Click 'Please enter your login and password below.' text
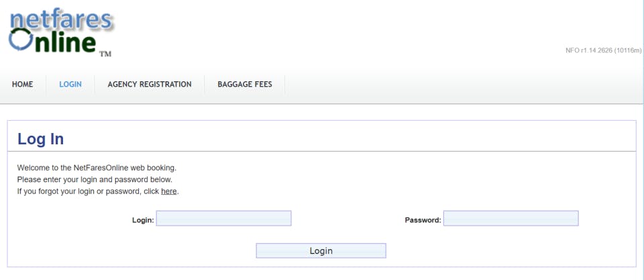The image size is (644, 280). [x=95, y=180]
